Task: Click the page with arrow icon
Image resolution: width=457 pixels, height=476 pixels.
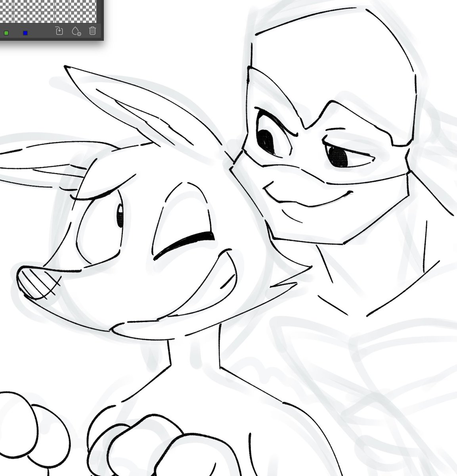Action: [x=59, y=31]
